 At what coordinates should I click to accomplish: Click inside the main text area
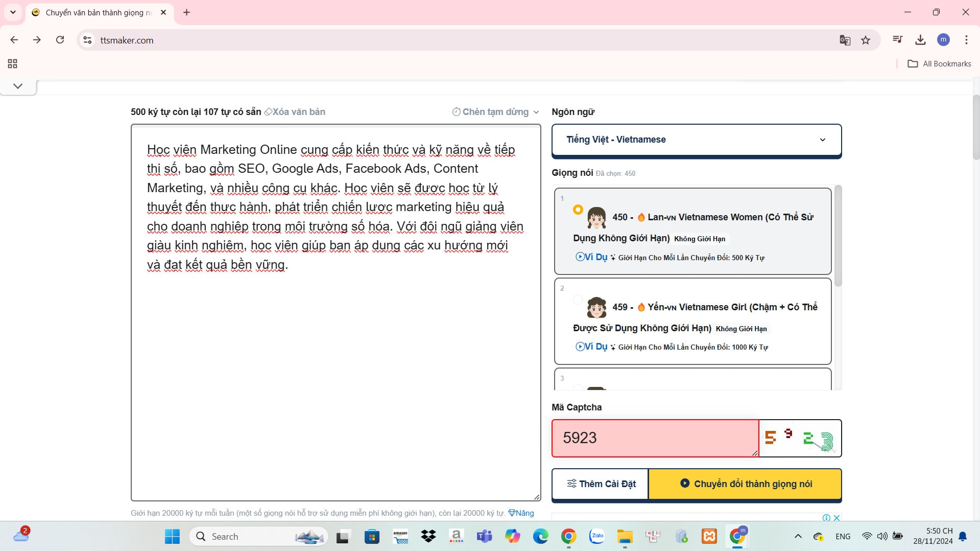[336, 312]
